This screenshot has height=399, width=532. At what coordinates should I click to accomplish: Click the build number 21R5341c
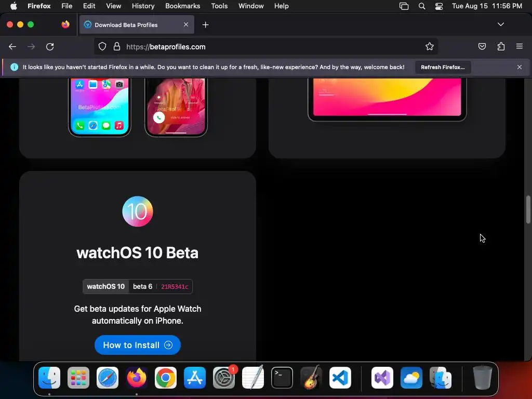[175, 287]
